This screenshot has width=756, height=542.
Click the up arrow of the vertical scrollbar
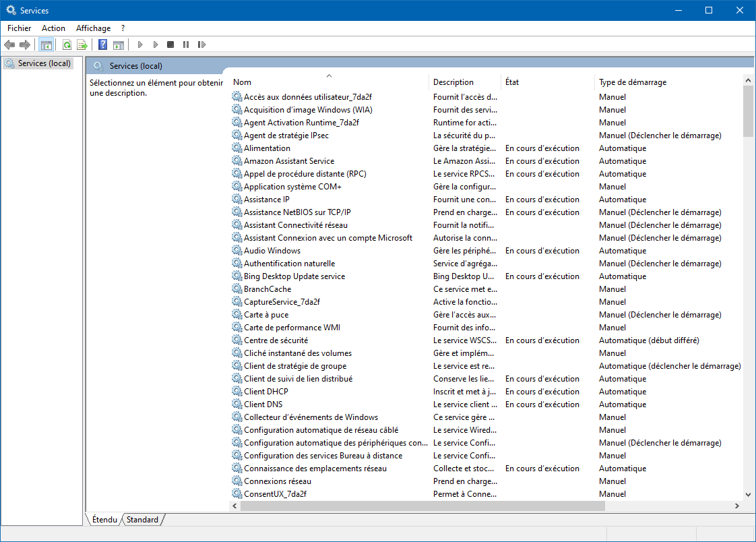pyautogui.click(x=749, y=80)
